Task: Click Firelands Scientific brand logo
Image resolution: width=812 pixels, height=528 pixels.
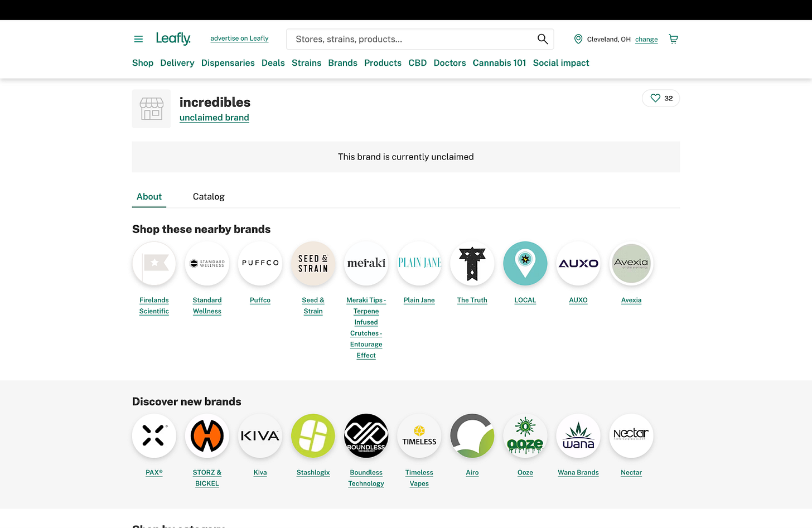Action: [154, 263]
